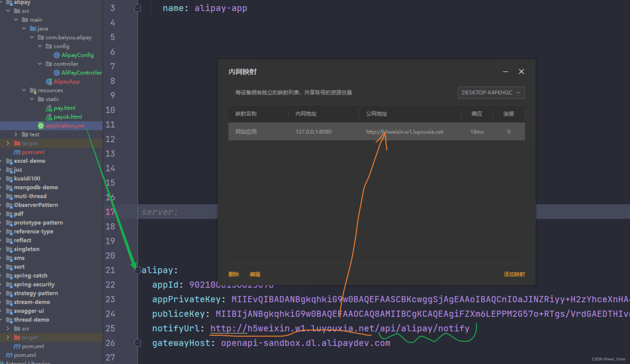The image size is (630, 364).
Task: Click the appPrivateKey value
Action: pyautogui.click(x=430, y=299)
